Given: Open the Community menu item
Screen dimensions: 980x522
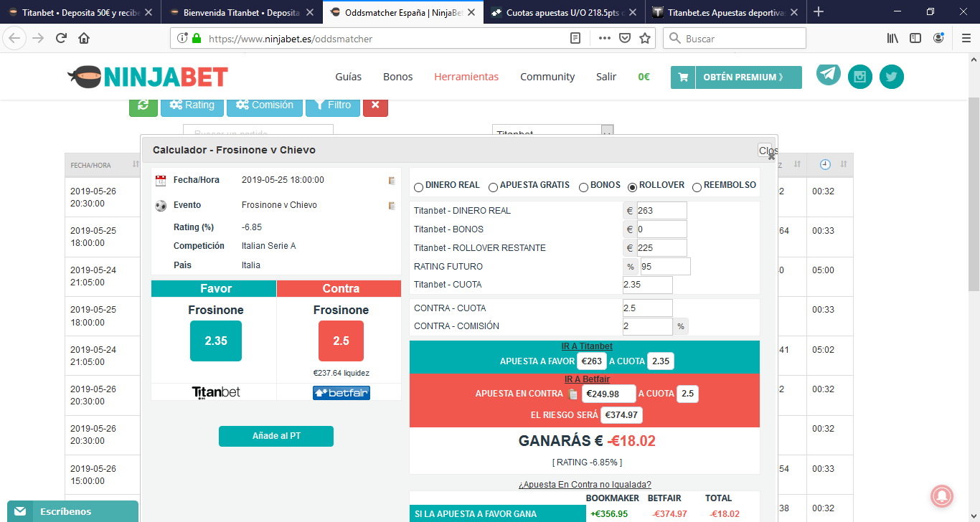Looking at the screenshot, I should pos(547,77).
